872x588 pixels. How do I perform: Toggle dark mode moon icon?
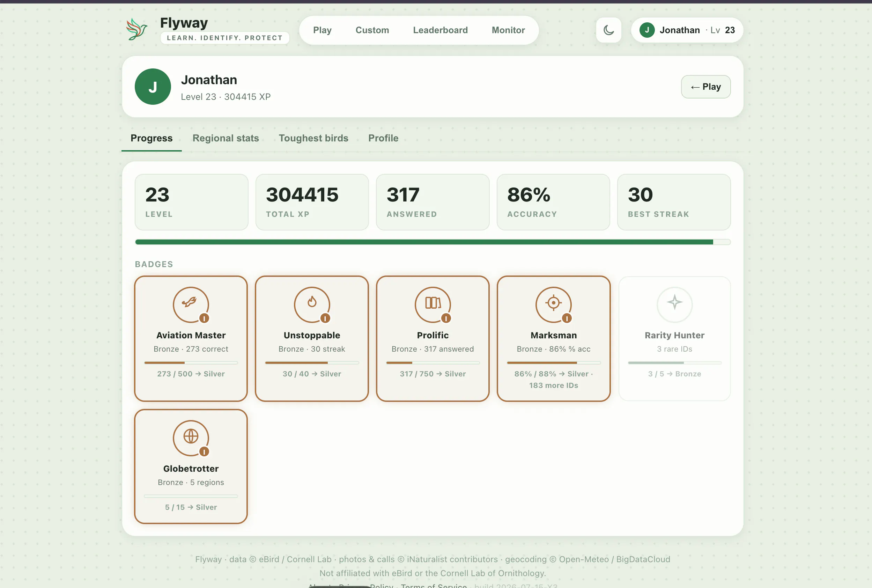point(608,30)
